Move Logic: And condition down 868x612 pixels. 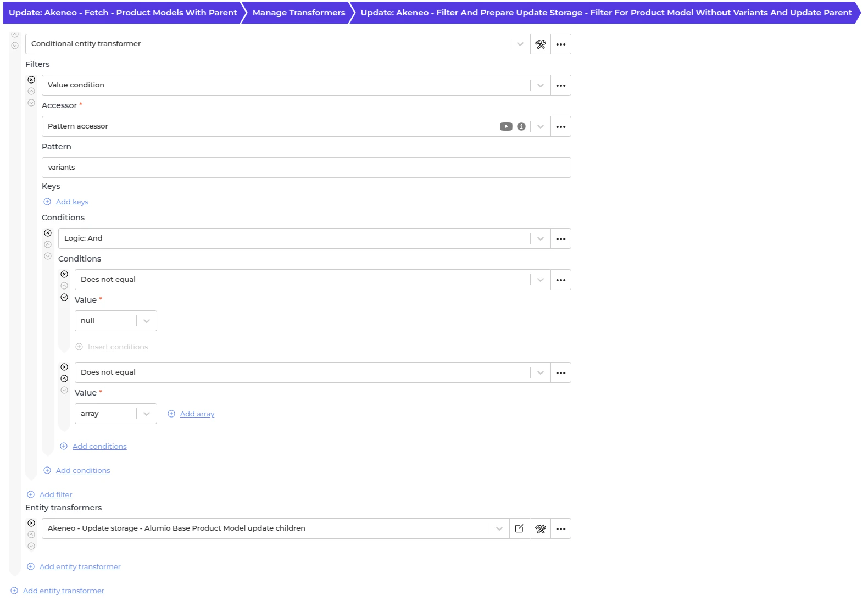click(x=48, y=256)
